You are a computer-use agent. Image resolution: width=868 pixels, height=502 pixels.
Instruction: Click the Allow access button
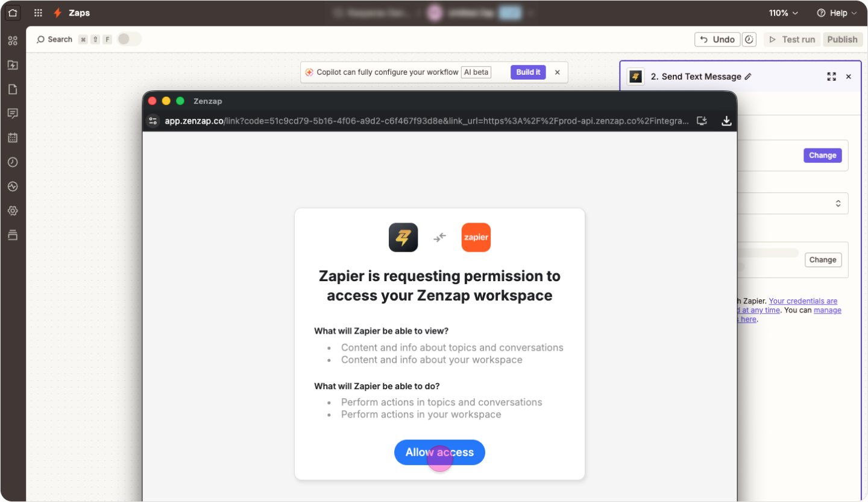click(x=439, y=453)
